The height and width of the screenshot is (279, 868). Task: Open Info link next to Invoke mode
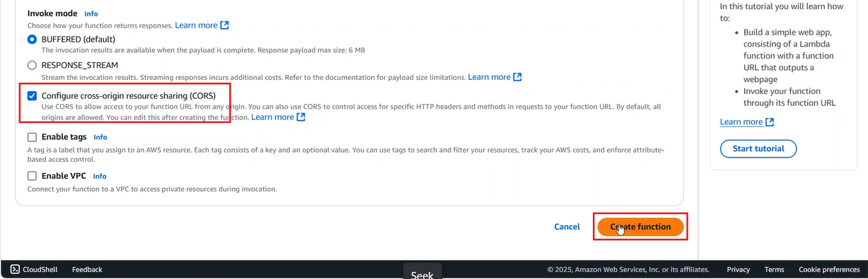91,13
